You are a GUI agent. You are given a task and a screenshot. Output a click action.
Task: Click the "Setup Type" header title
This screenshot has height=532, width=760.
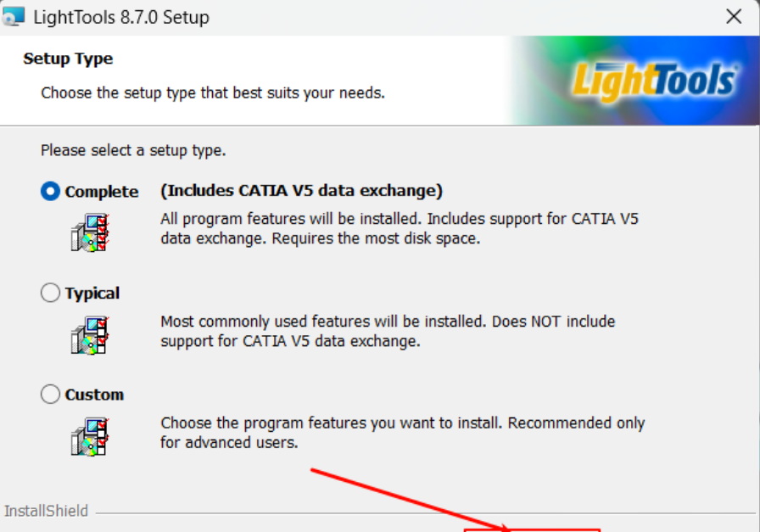pyautogui.click(x=68, y=59)
